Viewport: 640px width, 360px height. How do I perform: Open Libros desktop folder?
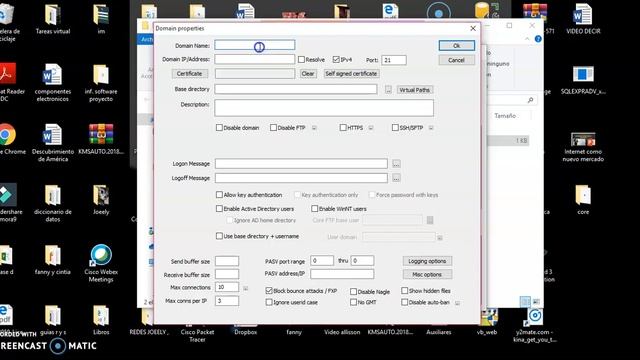point(101,320)
